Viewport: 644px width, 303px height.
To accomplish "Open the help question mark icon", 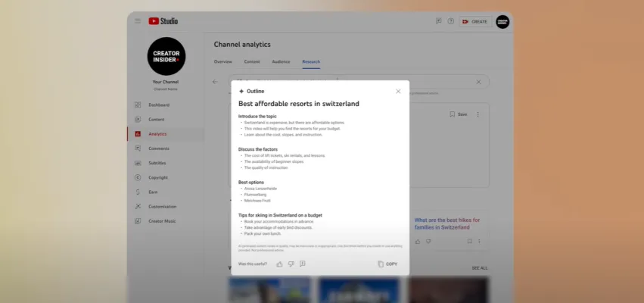I will point(451,21).
